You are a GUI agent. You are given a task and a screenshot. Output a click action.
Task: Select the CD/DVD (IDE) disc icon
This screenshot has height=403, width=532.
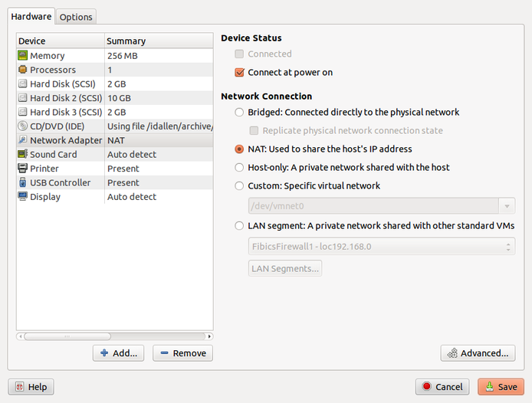click(x=23, y=126)
